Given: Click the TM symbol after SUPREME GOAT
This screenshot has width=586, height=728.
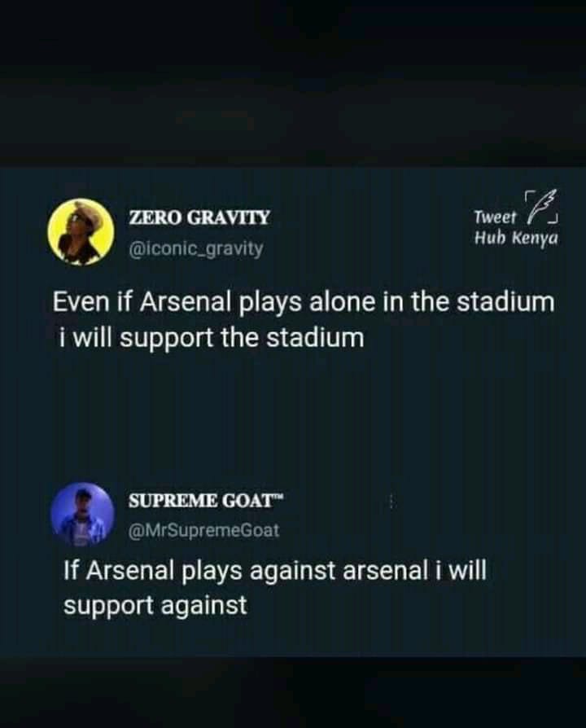Looking at the screenshot, I should click(278, 497).
